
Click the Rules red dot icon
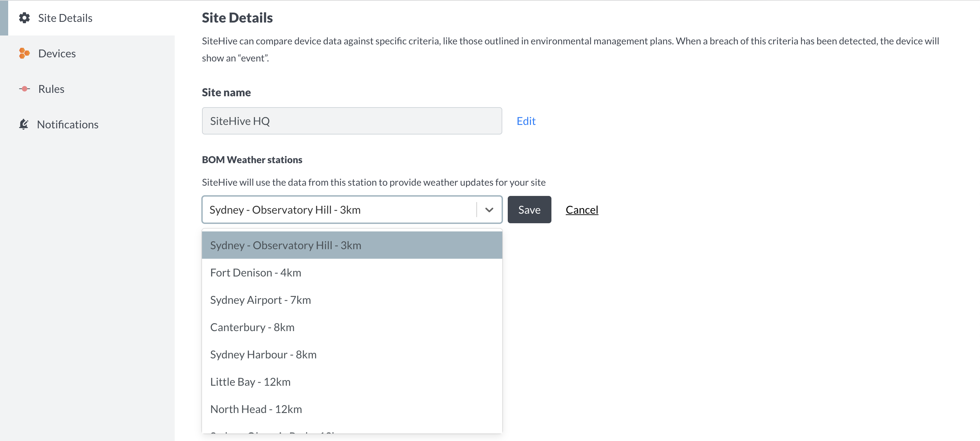click(24, 89)
